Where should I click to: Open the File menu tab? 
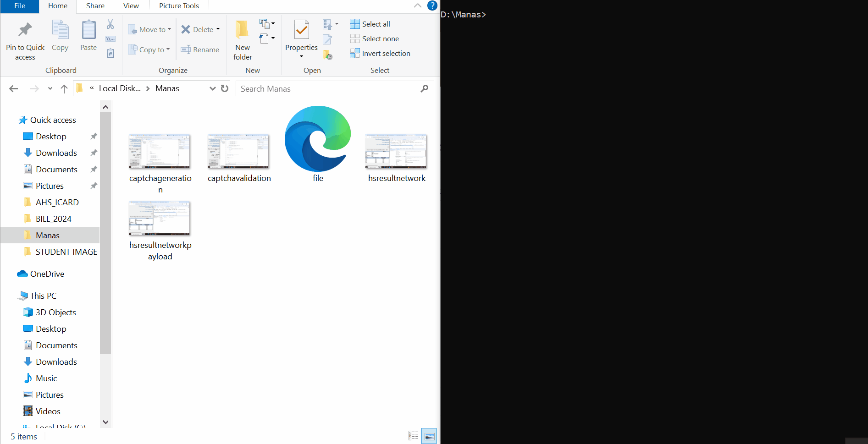tap(20, 6)
